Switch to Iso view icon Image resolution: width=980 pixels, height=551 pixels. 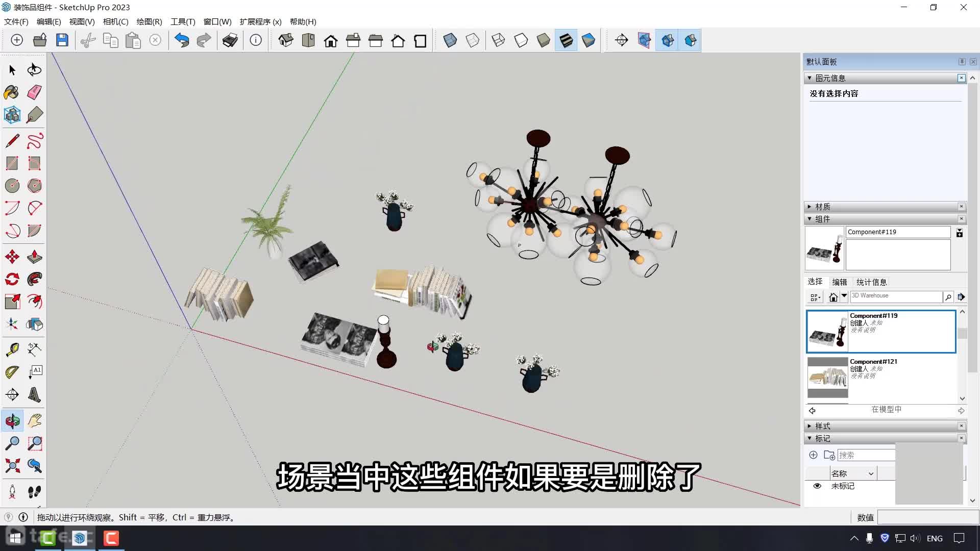pos(286,40)
